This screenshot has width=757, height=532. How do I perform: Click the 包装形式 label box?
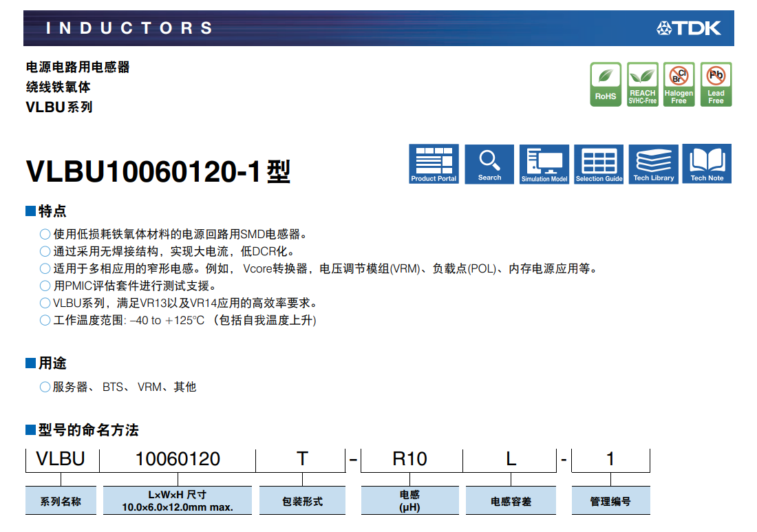point(302,500)
